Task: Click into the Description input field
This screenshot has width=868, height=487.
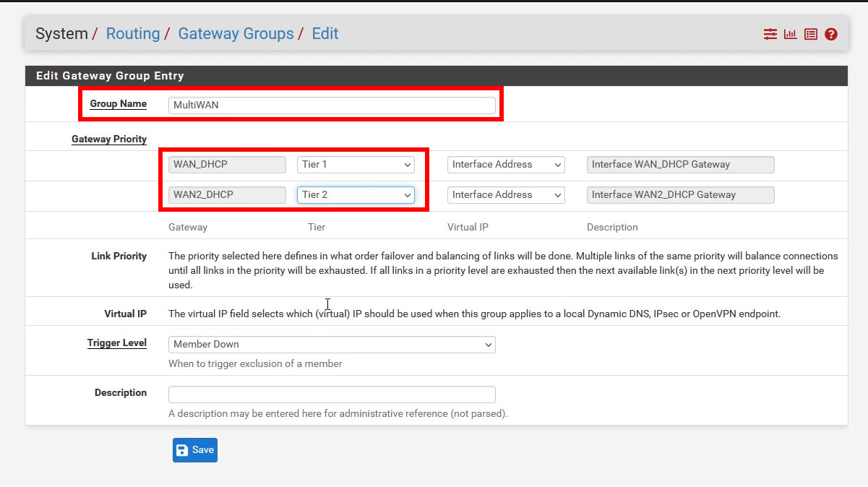Action: (x=332, y=395)
